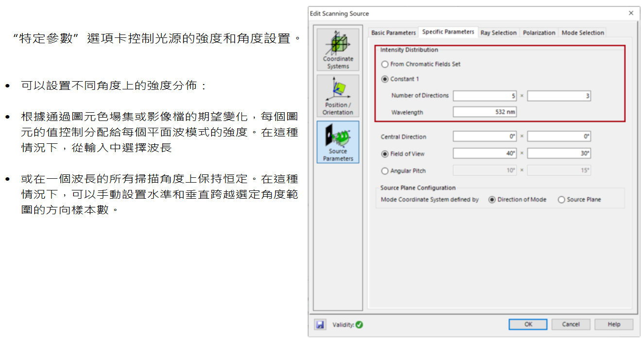Select the Constant 1 radio option
Viewport: 644px width, 342px height.
pos(385,79)
